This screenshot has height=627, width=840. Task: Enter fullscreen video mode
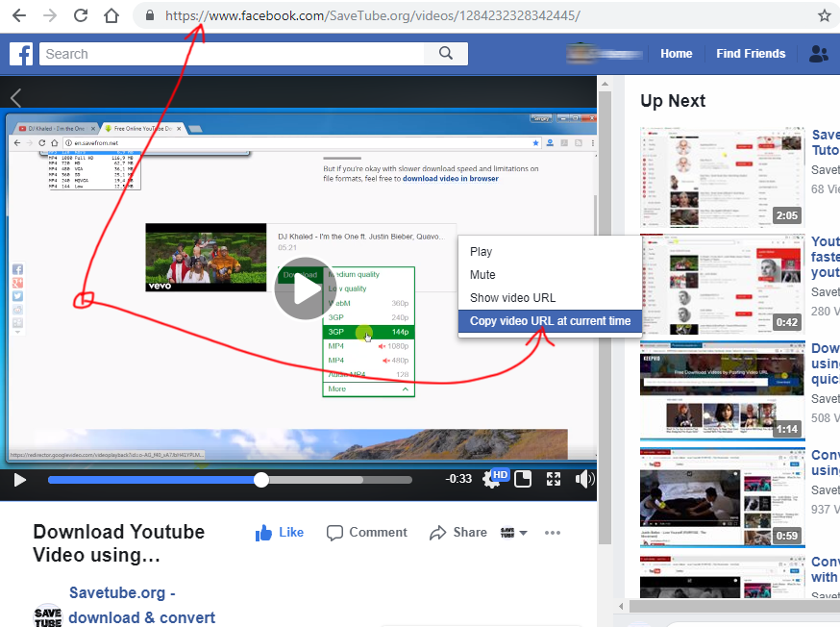554,479
